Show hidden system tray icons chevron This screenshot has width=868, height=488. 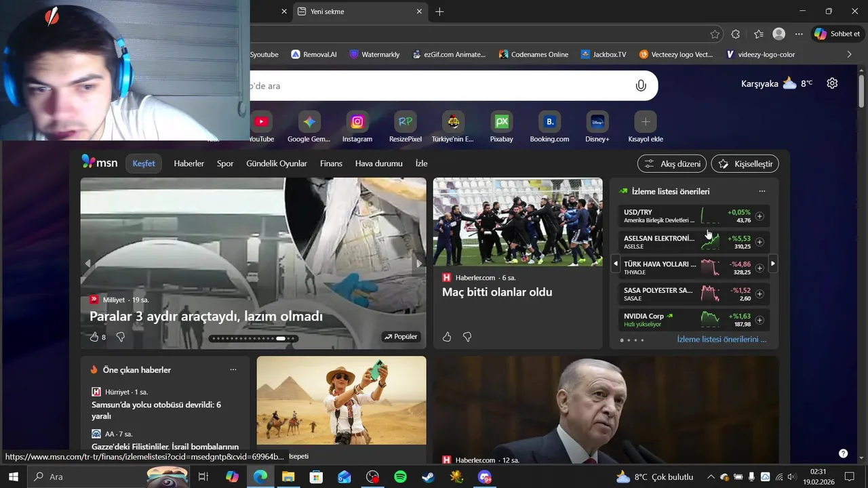711,477
